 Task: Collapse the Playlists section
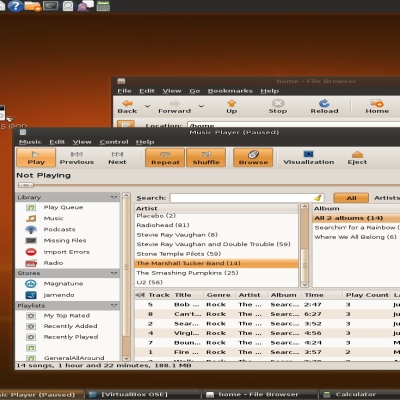pos(114,305)
